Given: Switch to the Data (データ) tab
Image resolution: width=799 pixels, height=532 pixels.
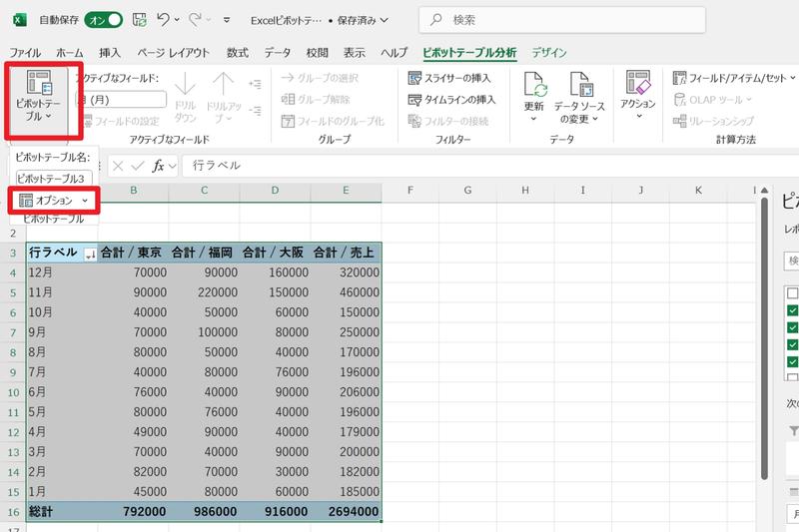Looking at the screenshot, I should [x=278, y=53].
